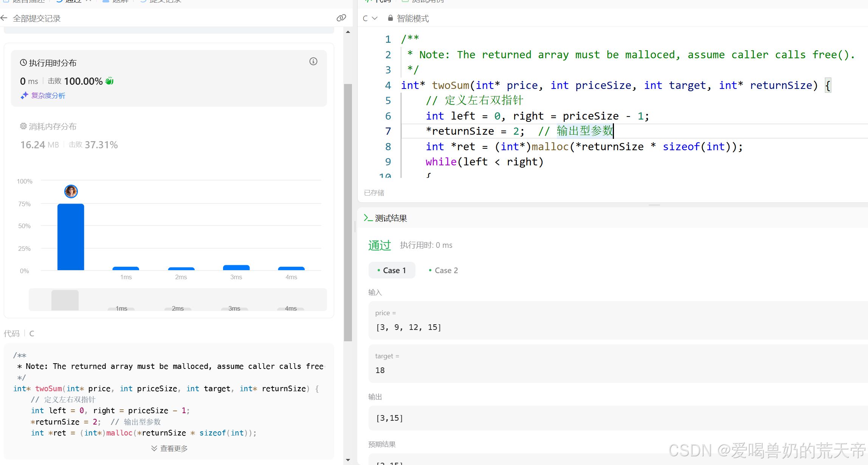Click the 4ms marker in range overview
Image resolution: width=868 pixels, height=465 pixels.
pos(291,308)
